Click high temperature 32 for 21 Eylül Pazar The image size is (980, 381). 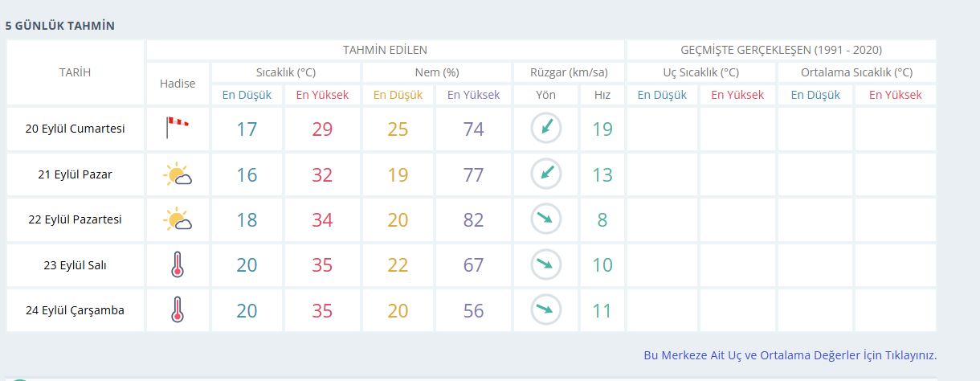point(322,174)
